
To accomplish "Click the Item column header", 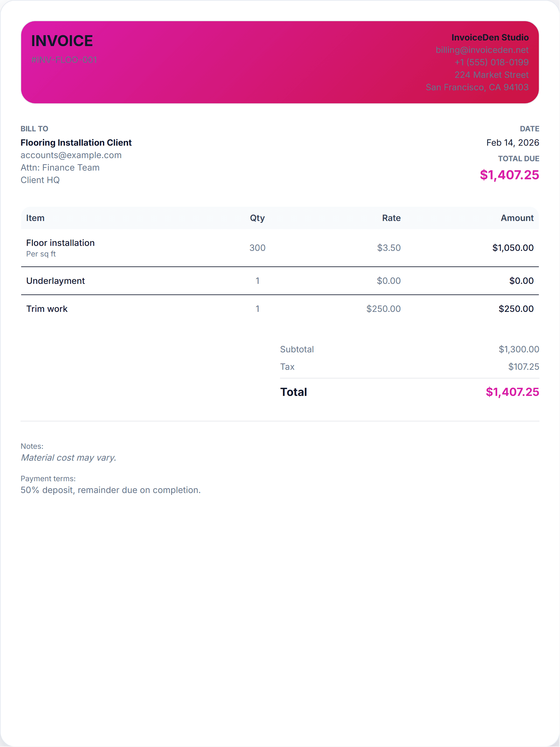I will click(x=35, y=218).
